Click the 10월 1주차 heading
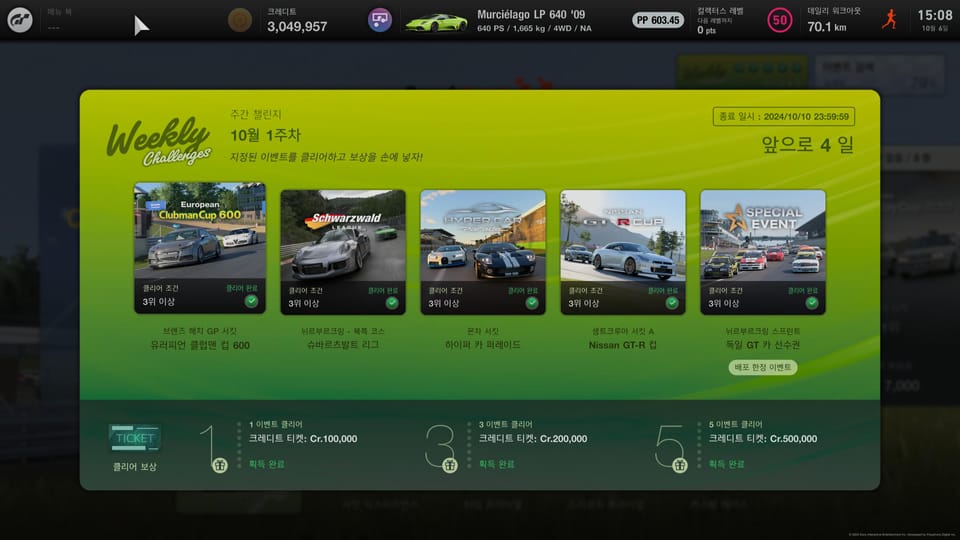 [266, 135]
